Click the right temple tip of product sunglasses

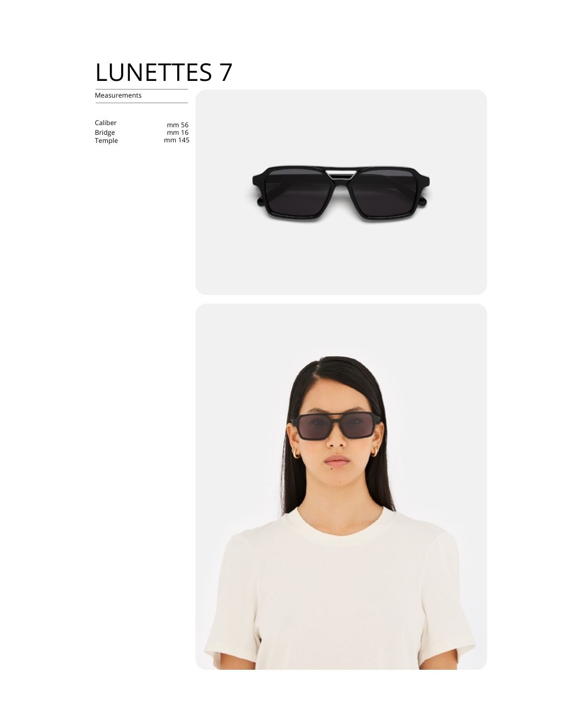[x=422, y=202]
